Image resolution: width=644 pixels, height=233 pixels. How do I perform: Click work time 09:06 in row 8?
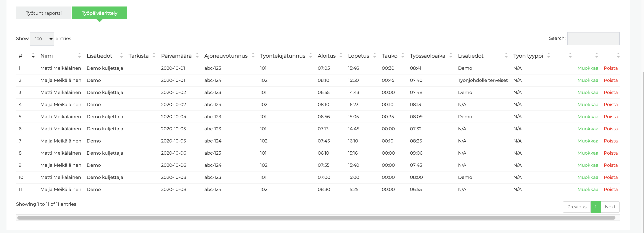(416, 153)
